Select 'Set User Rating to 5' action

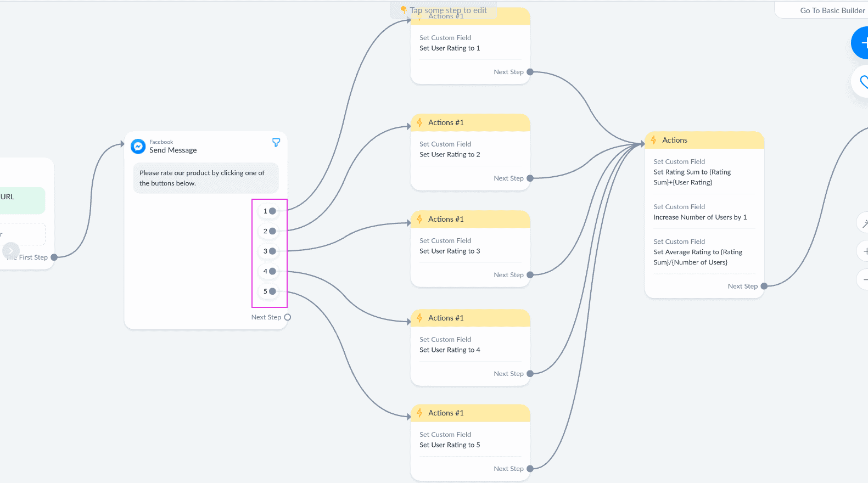pyautogui.click(x=450, y=445)
